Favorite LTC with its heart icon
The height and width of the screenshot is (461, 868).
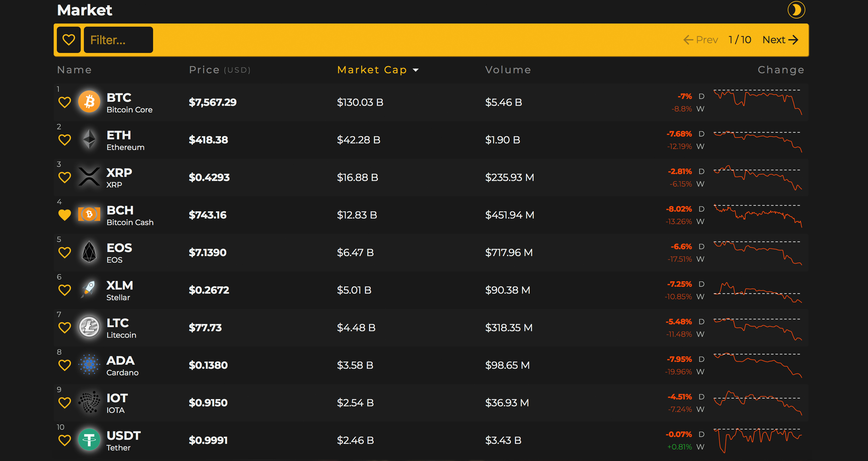(x=65, y=327)
